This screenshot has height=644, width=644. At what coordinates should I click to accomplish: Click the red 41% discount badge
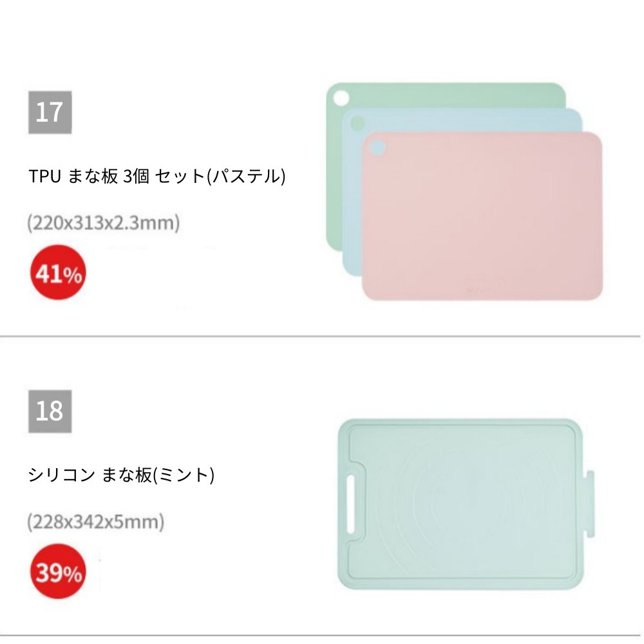[x=57, y=275]
